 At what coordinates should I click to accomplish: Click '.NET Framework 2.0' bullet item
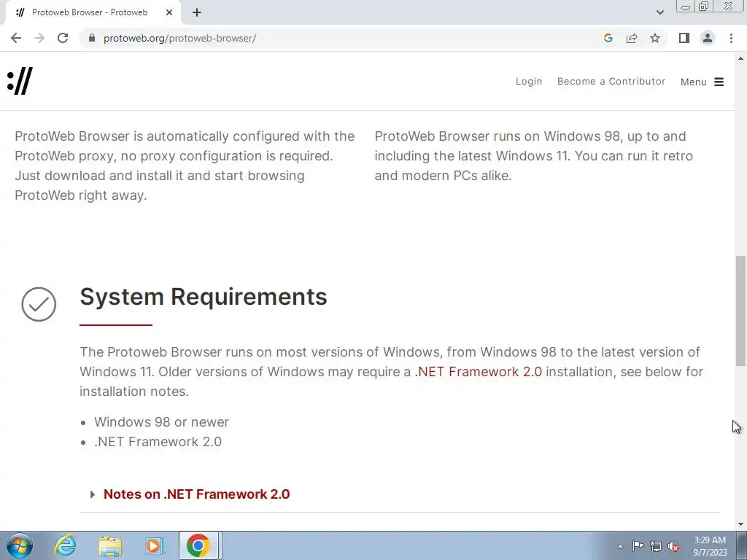[158, 442]
